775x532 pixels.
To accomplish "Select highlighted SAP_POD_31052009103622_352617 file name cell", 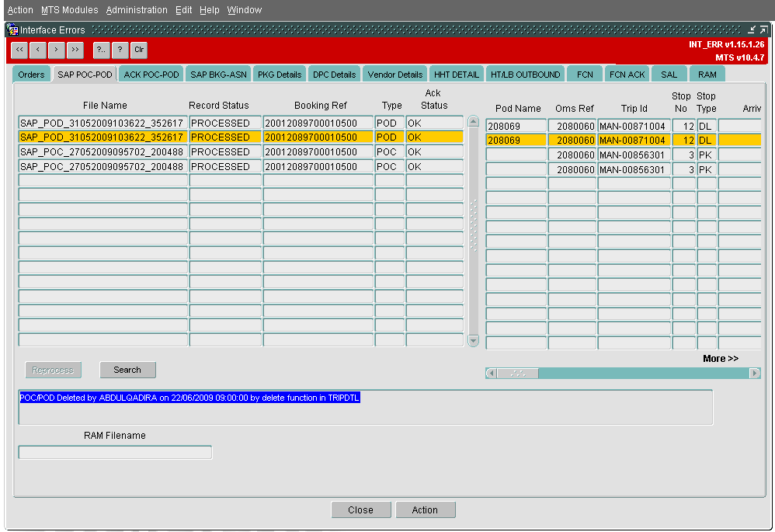I will click(x=103, y=137).
